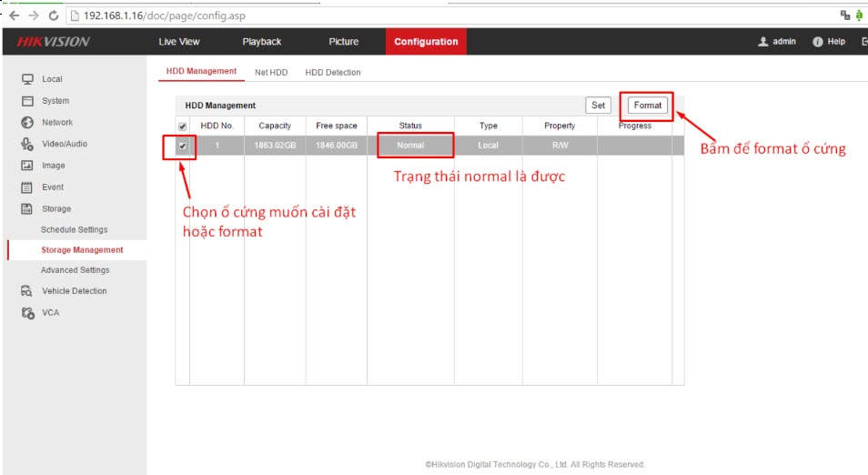Switch to the Net HDD tab
868x475 pixels.
pos(271,72)
